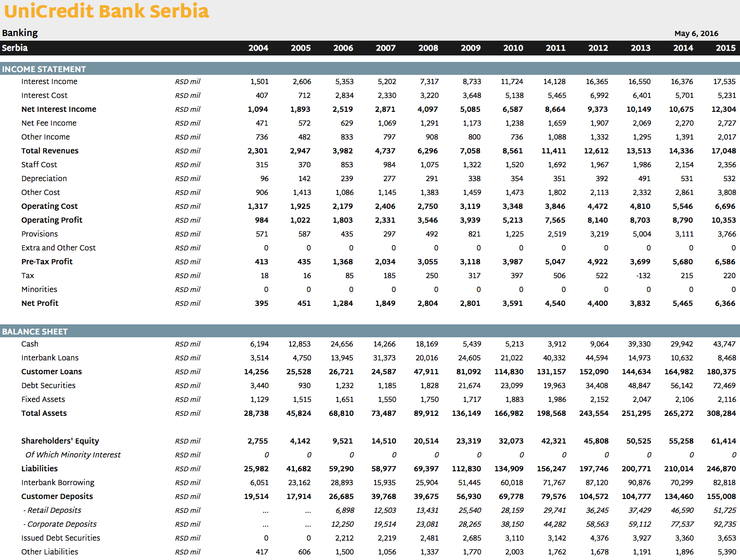Click 2015 Customer Deposits value 155,008
The width and height of the screenshot is (740, 560).
(x=721, y=497)
